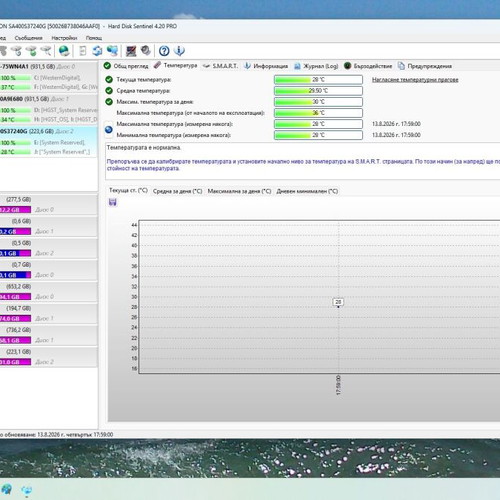Select the Максимална за деня graph tab
This screenshot has width=500, height=500.
tap(239, 191)
